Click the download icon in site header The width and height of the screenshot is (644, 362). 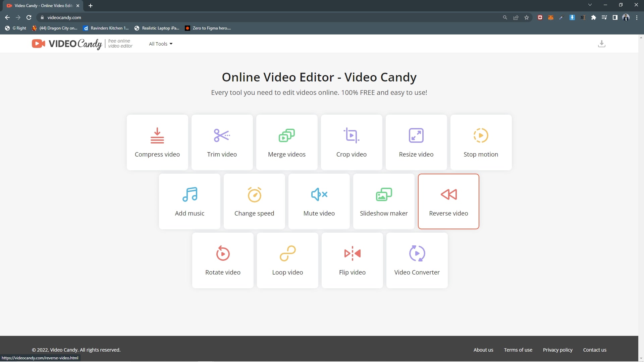point(601,44)
